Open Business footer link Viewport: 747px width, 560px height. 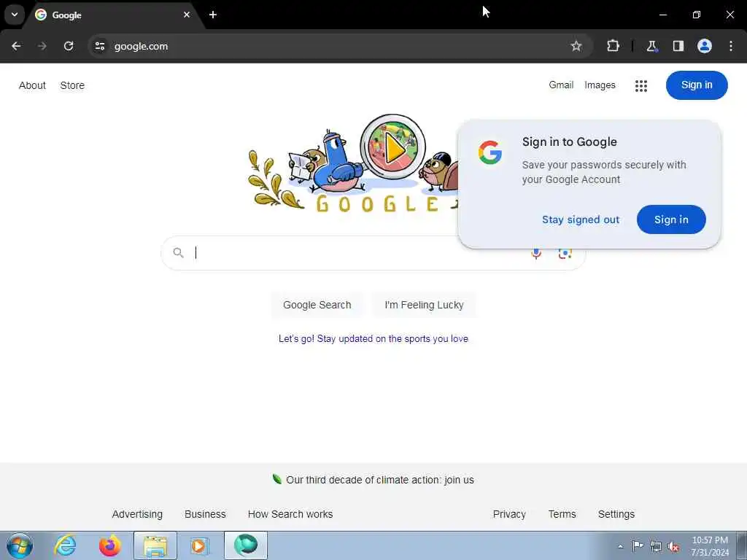(x=205, y=514)
